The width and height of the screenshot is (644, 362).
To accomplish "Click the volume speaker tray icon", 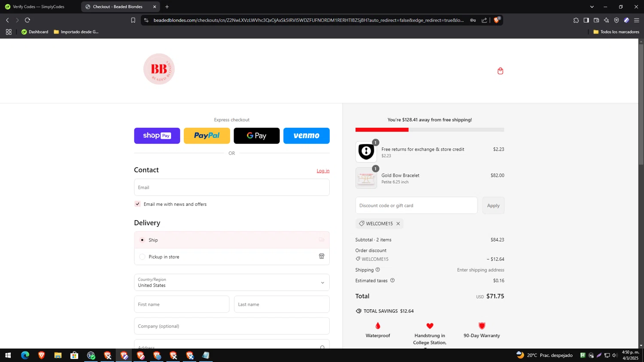I will [615, 355].
